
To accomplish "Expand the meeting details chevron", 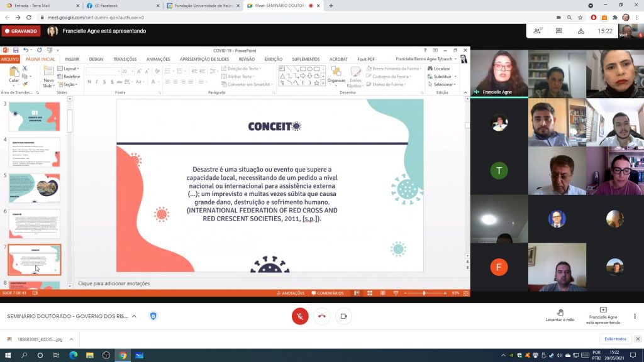I will pyautogui.click(x=134, y=316).
